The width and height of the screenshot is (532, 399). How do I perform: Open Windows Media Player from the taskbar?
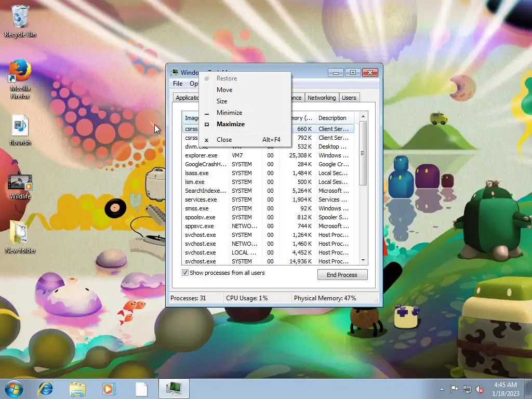coord(109,389)
